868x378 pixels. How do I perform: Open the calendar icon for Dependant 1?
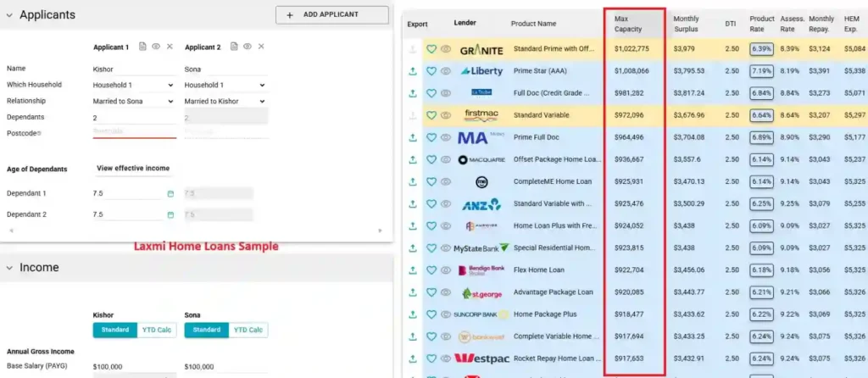(170, 194)
